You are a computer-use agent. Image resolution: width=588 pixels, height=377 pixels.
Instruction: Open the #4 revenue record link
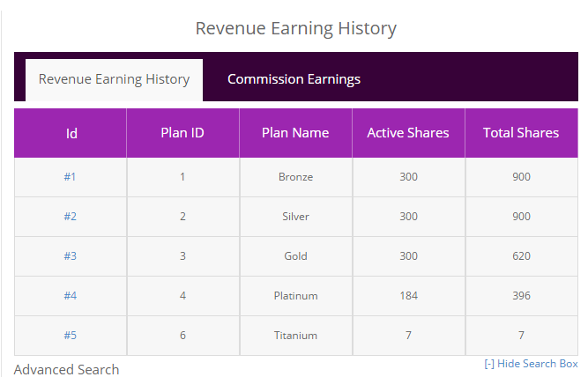click(x=71, y=296)
